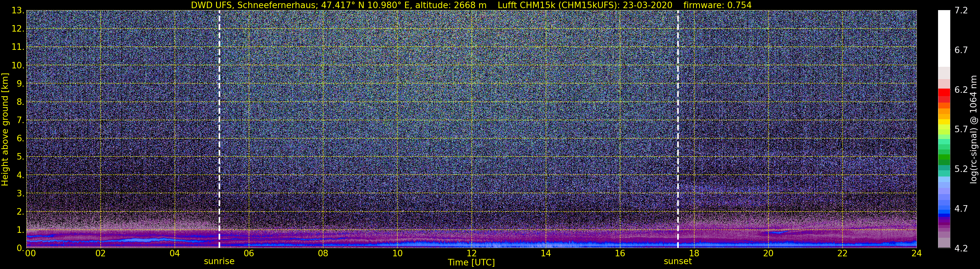Click the time axis tick label 14
Image resolution: width=980 pixels, height=269 pixels.
point(545,253)
